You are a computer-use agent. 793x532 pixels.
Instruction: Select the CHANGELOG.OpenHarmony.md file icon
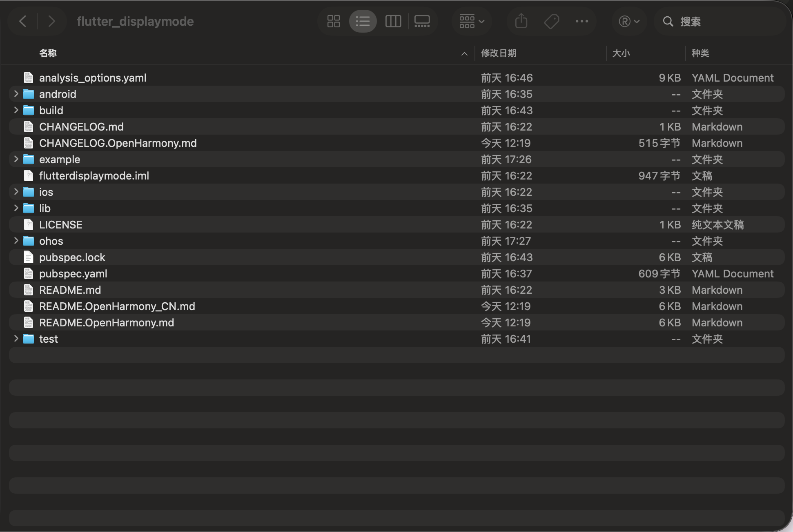[29, 143]
